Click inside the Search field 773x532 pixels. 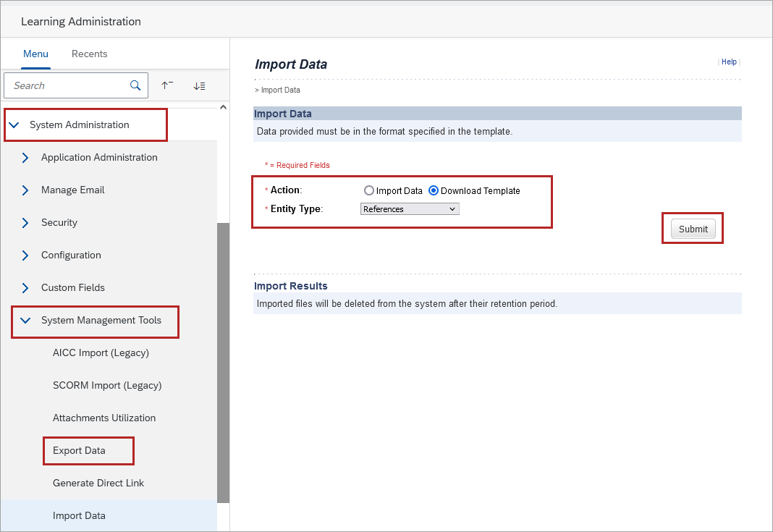(65, 85)
